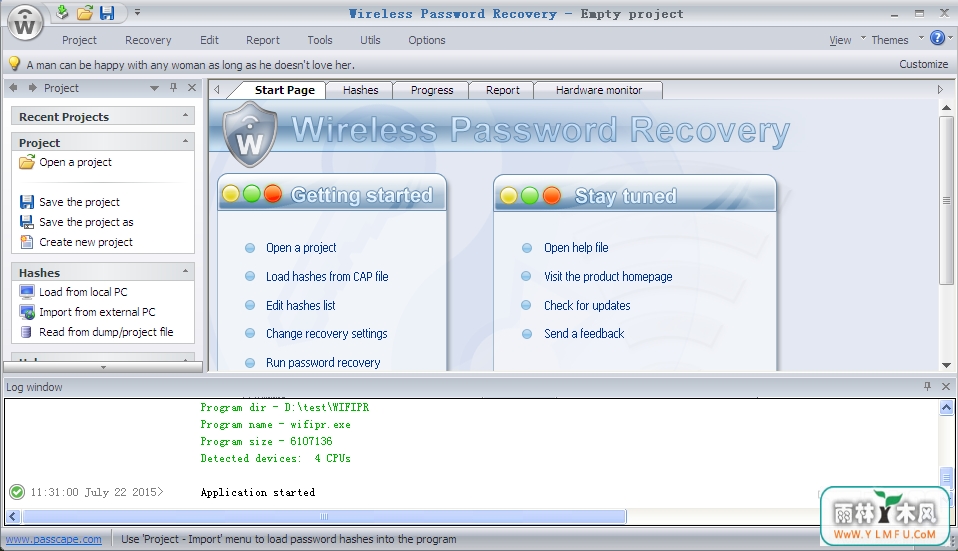
Task: Select Save the project as link
Action: tap(86, 222)
